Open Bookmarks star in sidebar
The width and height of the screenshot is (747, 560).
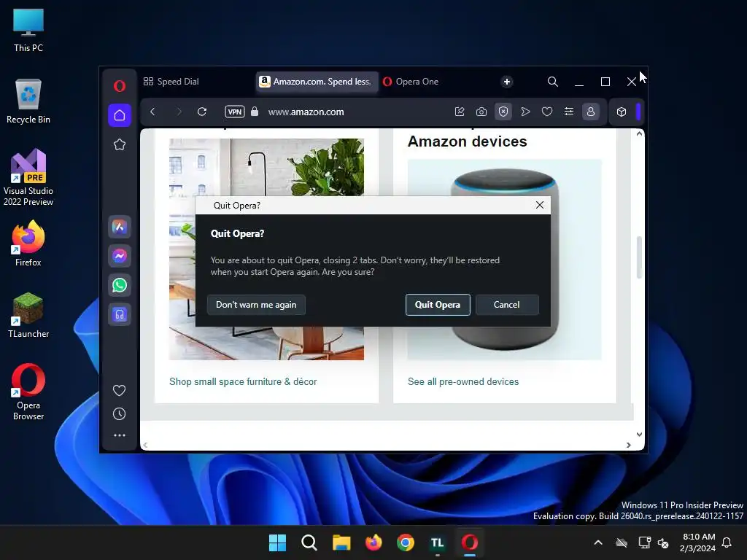click(120, 145)
